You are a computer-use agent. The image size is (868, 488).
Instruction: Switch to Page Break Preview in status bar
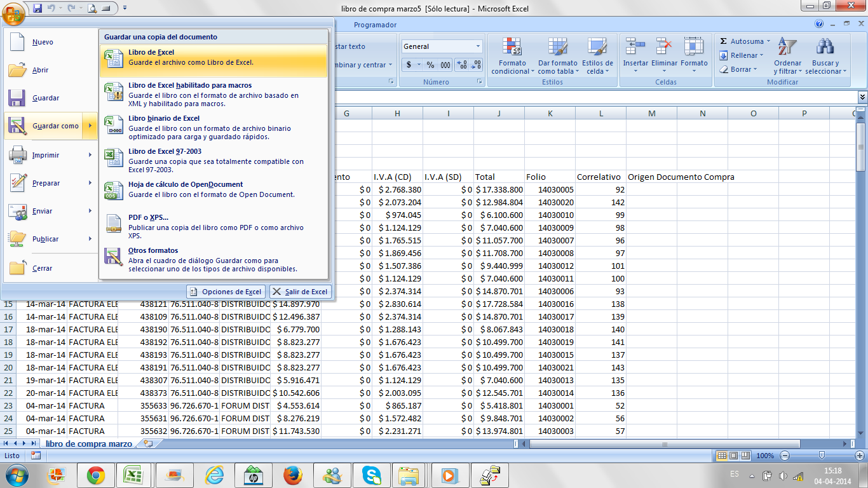pyautogui.click(x=746, y=456)
